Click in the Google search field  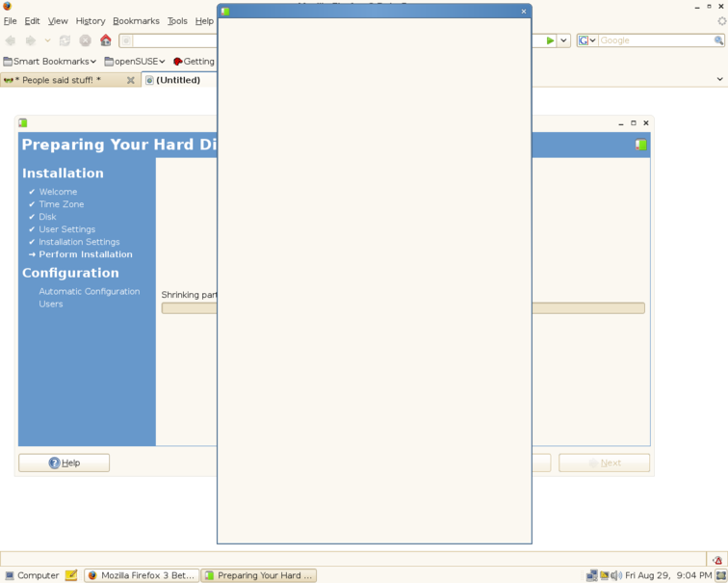655,40
